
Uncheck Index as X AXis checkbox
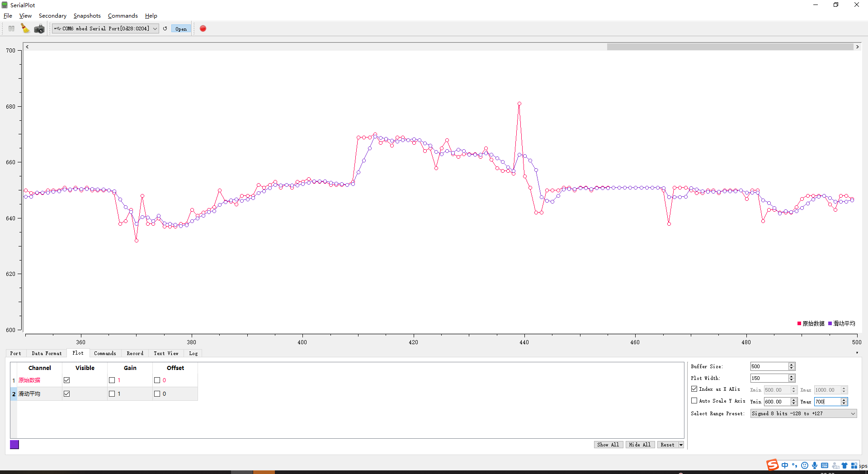coord(694,389)
